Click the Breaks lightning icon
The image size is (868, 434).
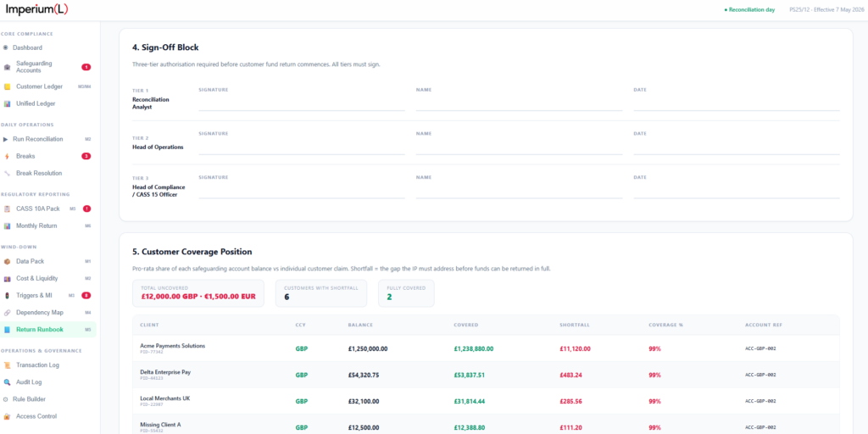(x=7, y=156)
